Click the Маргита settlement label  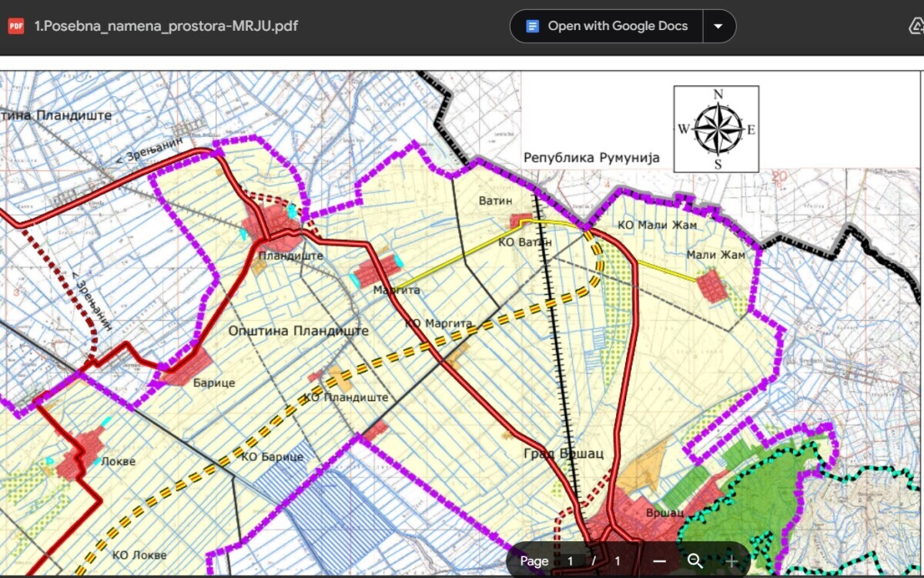click(x=397, y=290)
